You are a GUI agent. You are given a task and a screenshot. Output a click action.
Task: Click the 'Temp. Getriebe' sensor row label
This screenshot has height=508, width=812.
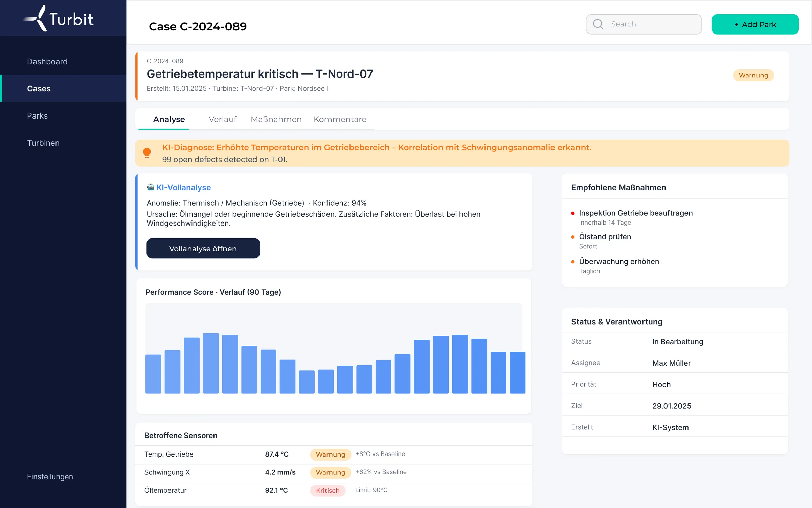169,454
